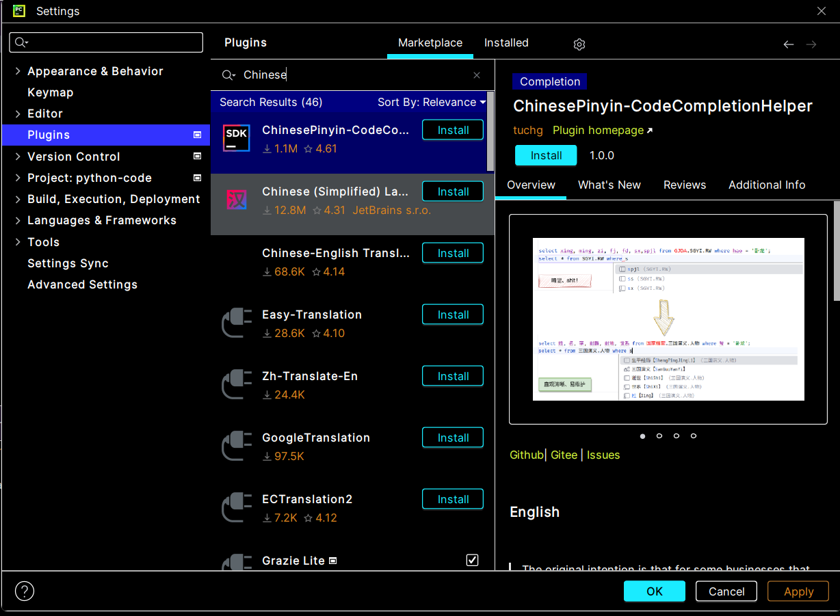Select the fourth screenshot carousel dot
This screenshot has width=840, height=616.
(694, 436)
